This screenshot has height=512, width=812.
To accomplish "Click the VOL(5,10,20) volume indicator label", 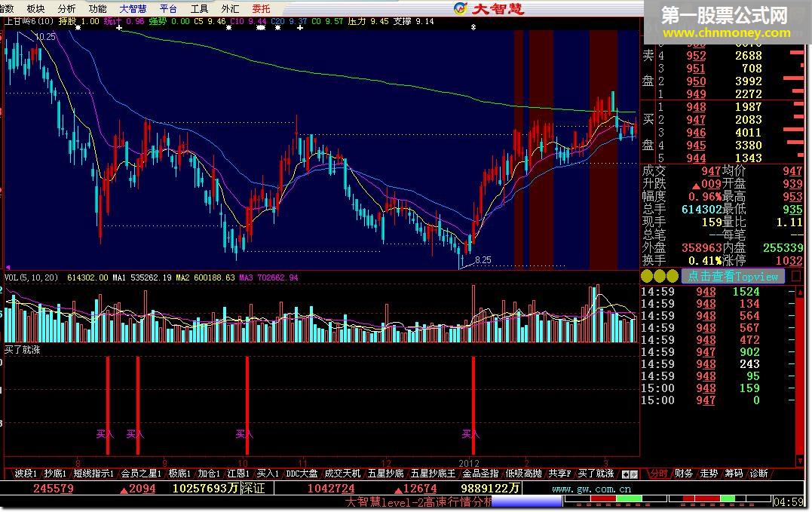I will pyautogui.click(x=31, y=277).
